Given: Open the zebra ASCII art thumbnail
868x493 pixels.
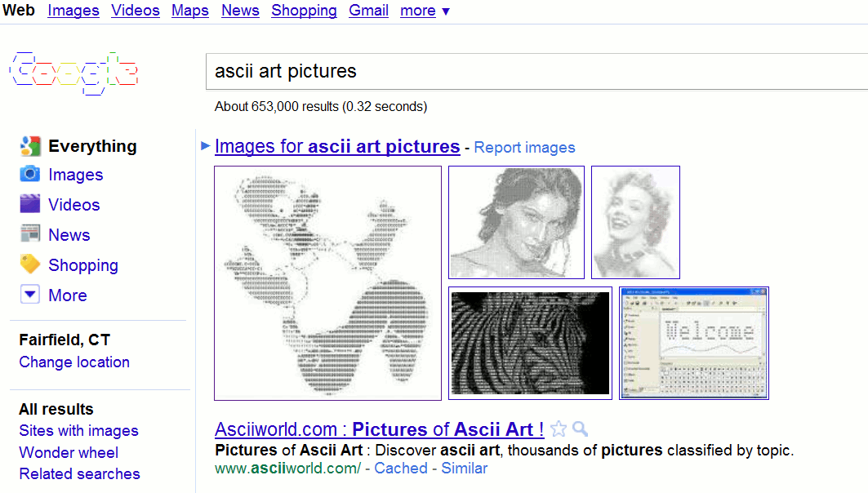Looking at the screenshot, I should (530, 343).
